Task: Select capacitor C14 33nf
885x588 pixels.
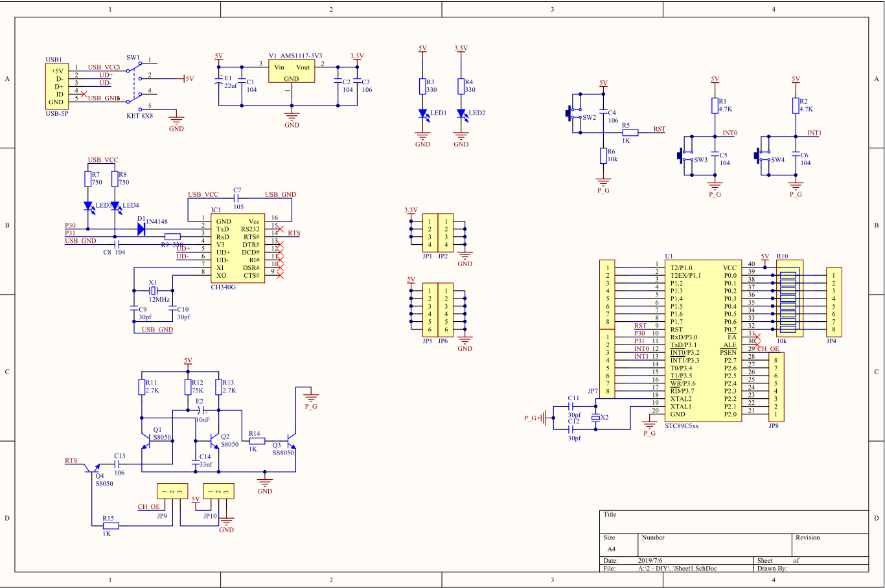Action: tap(194, 464)
